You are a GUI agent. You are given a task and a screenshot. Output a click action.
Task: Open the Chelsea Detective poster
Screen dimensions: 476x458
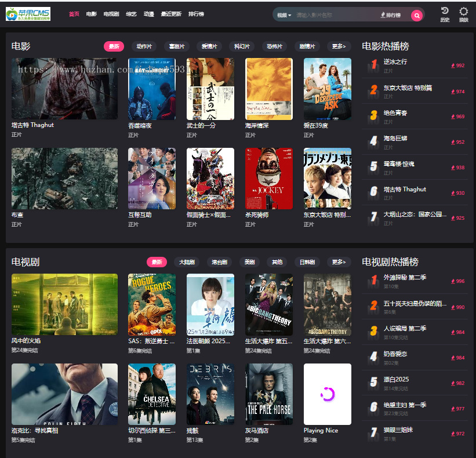pyautogui.click(x=152, y=394)
